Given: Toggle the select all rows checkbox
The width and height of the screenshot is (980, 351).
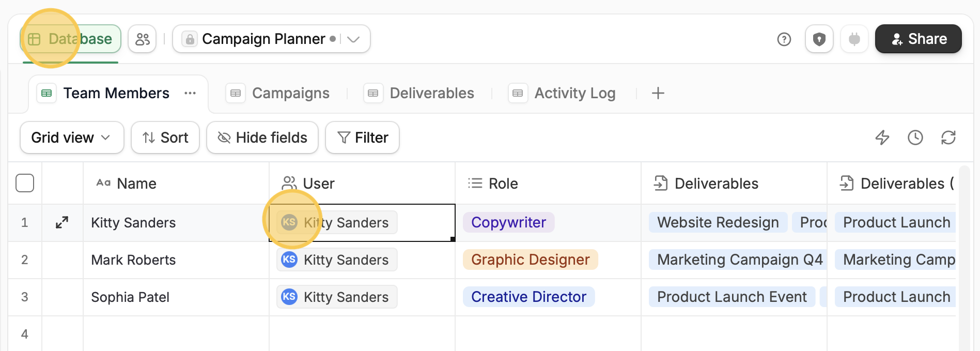Looking at the screenshot, I should [x=25, y=183].
